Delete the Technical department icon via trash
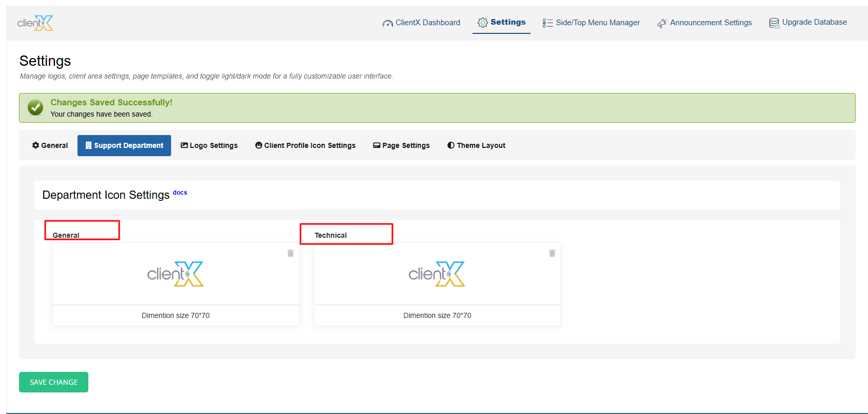 (x=552, y=253)
